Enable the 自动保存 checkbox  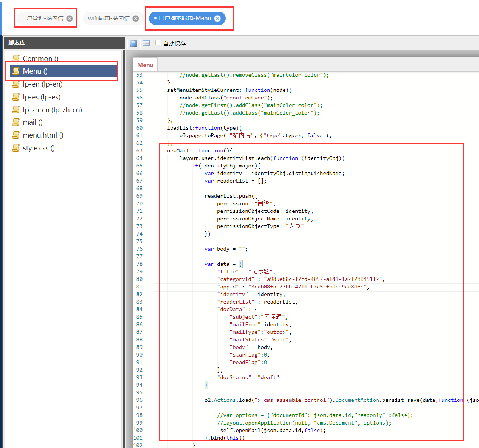pos(159,43)
